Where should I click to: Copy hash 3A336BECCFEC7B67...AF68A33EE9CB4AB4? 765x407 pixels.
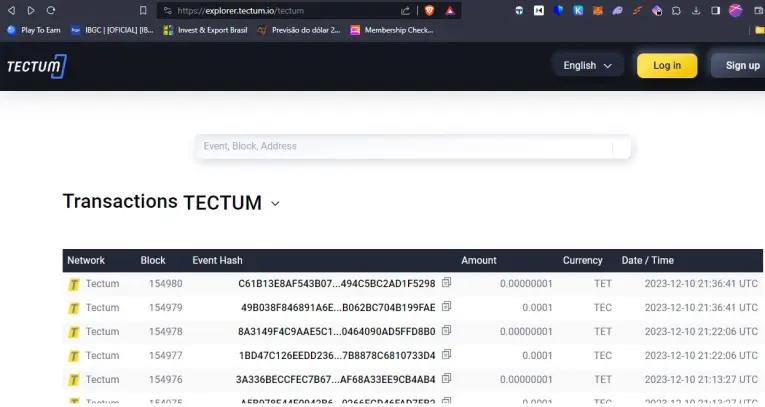446,378
